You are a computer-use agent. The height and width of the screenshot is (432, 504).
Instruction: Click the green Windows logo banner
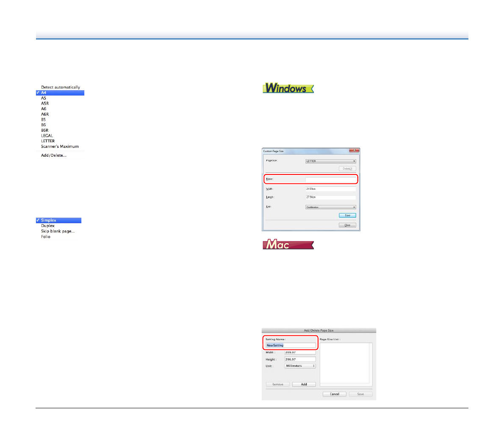288,88
